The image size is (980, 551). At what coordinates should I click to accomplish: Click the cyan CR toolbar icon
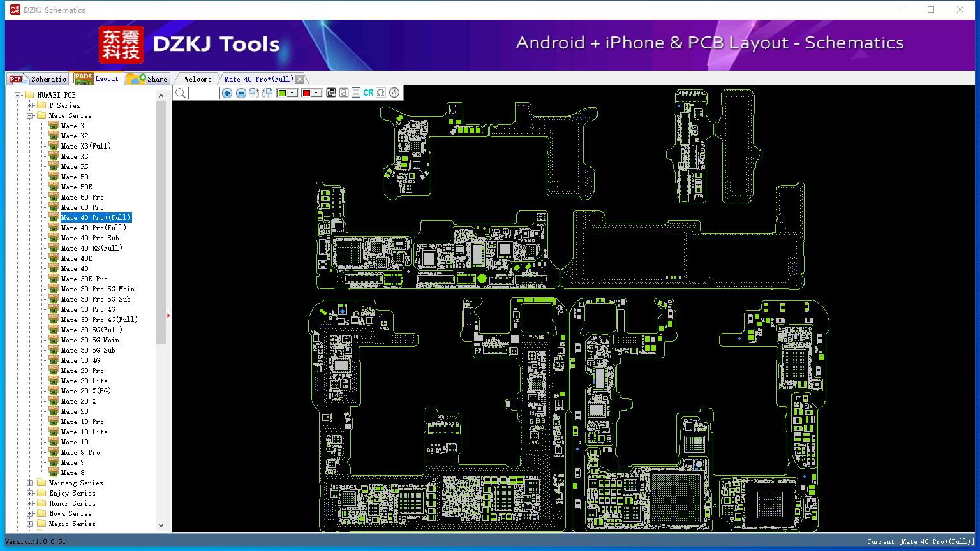[x=368, y=92]
